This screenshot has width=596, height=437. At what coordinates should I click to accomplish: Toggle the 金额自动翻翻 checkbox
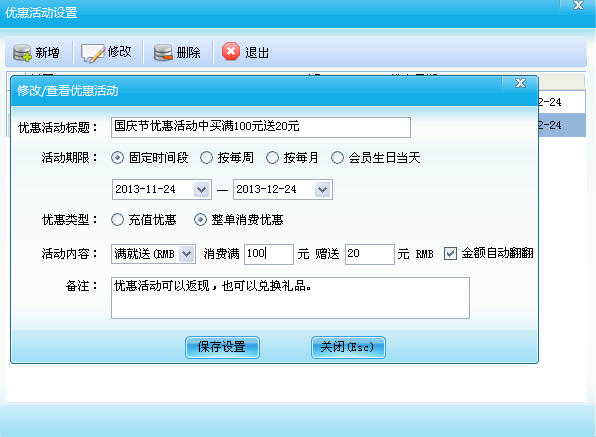pos(450,253)
